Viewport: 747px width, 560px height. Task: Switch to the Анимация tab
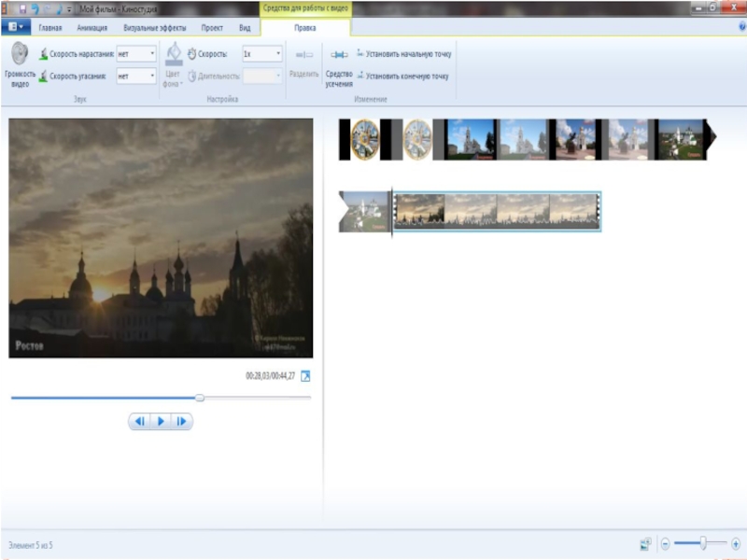92,28
